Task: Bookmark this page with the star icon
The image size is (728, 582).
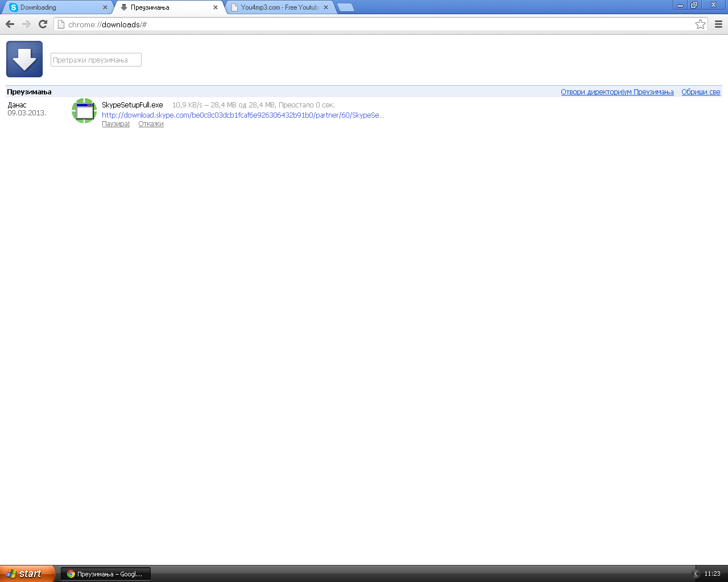Action: 700,24
